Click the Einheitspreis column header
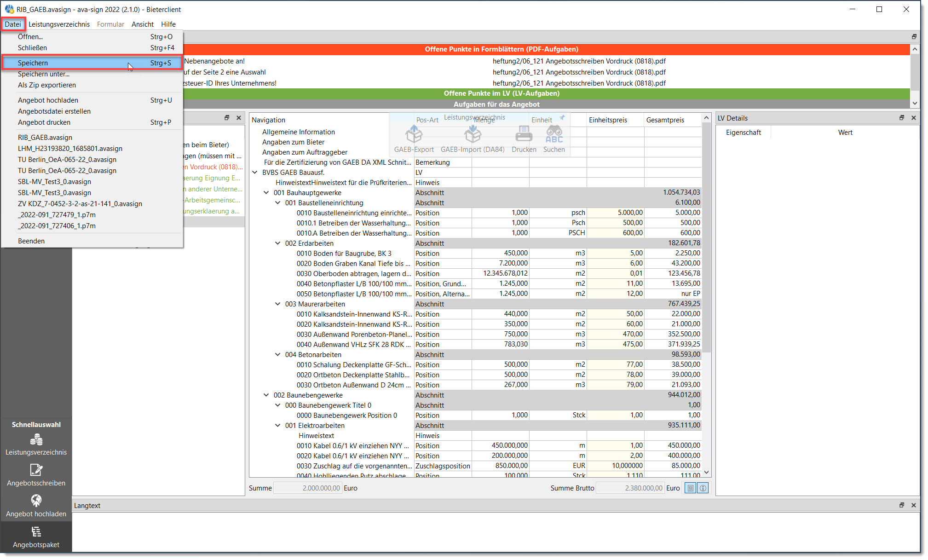 616,120
